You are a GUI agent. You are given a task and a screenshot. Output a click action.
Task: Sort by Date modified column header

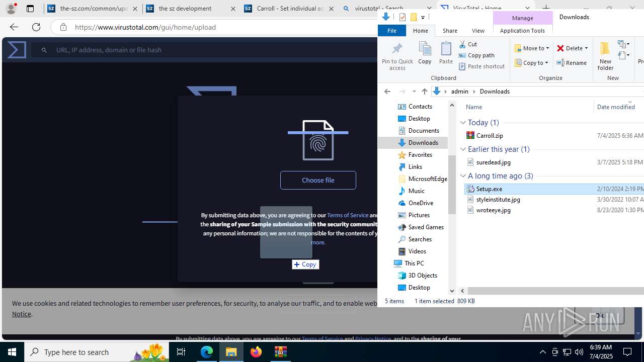point(616,107)
